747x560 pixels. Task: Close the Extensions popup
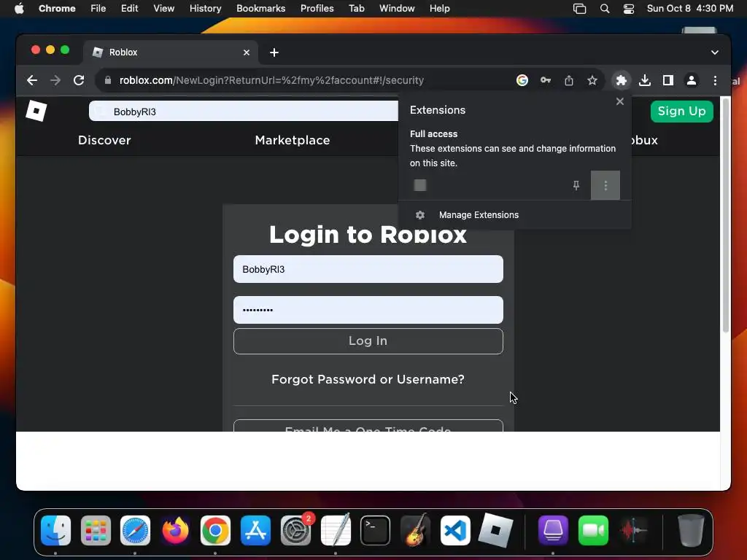[x=620, y=101]
